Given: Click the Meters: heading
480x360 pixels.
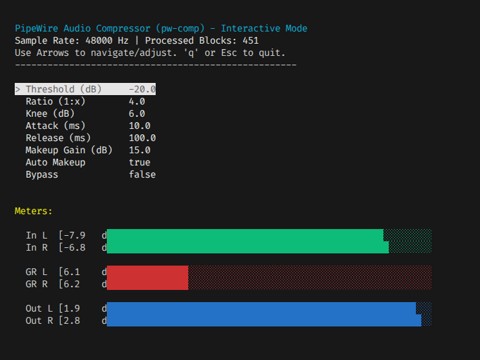Looking at the screenshot, I should (x=33, y=211).
